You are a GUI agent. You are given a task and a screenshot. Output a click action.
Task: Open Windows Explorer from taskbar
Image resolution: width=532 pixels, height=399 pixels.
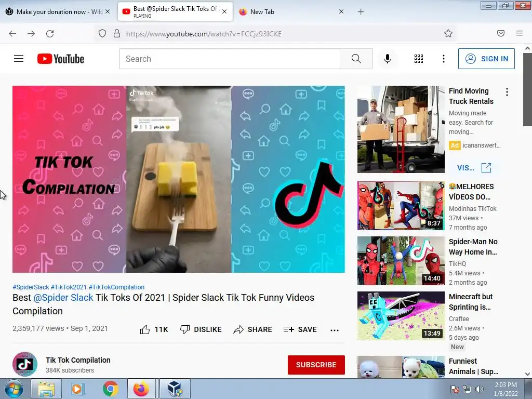46,389
